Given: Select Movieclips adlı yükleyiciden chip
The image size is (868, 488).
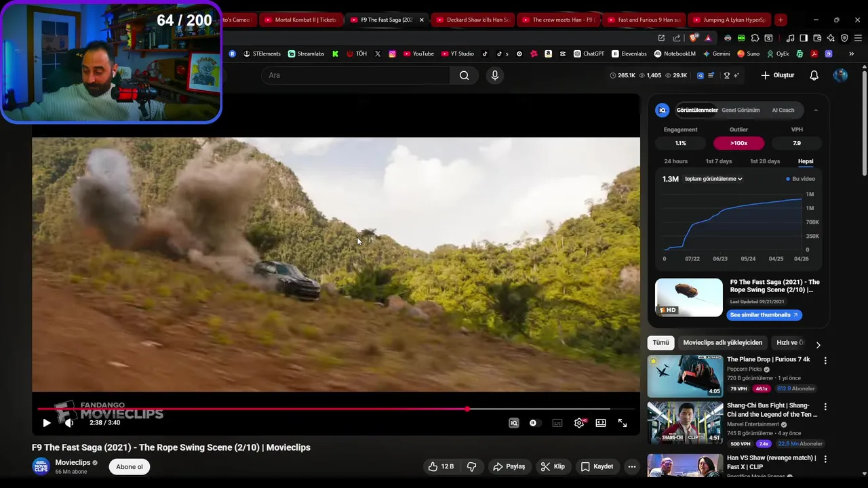Looking at the screenshot, I should 723,343.
